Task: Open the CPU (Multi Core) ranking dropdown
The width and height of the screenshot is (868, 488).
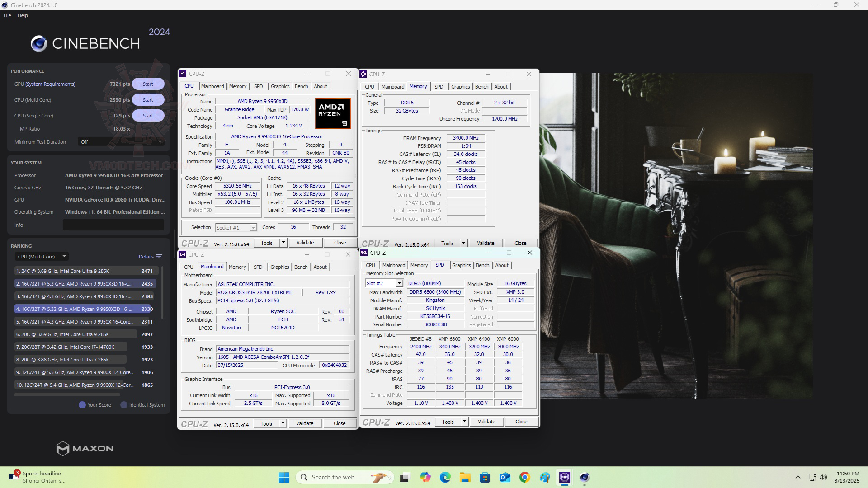Action: coord(41,256)
